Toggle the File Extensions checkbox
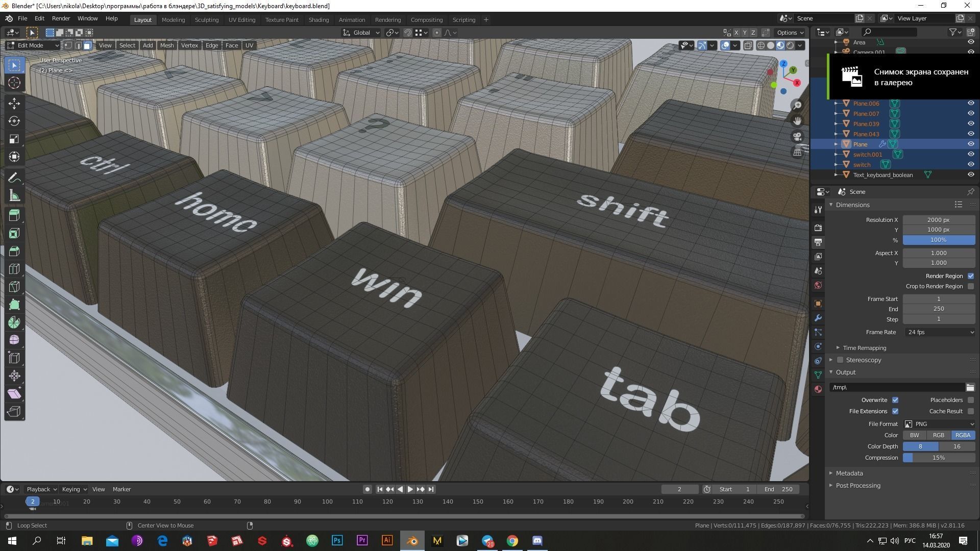Image resolution: width=980 pixels, height=551 pixels. point(895,411)
